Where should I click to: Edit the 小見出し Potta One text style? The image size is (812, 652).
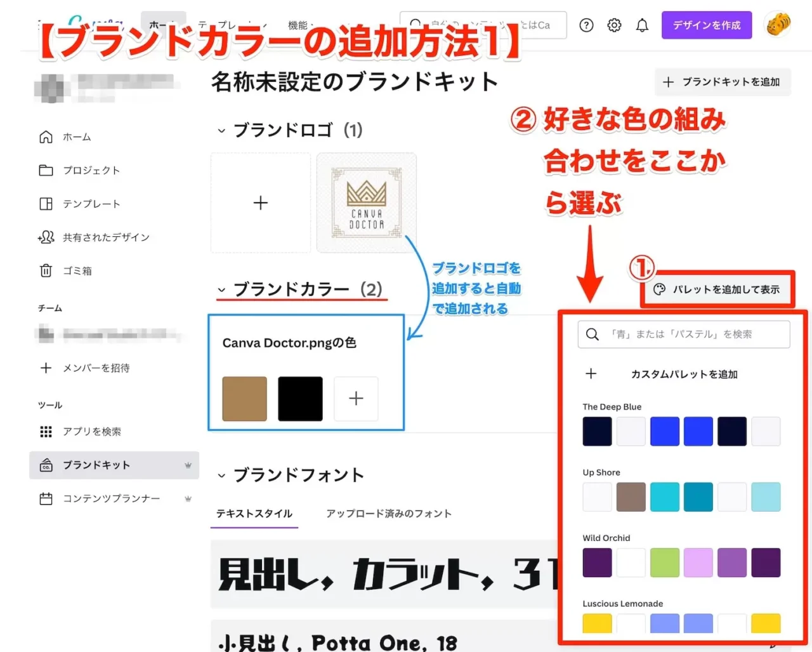click(x=384, y=637)
